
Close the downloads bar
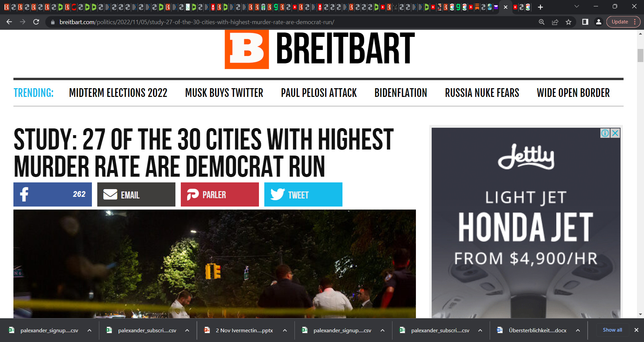point(636,330)
